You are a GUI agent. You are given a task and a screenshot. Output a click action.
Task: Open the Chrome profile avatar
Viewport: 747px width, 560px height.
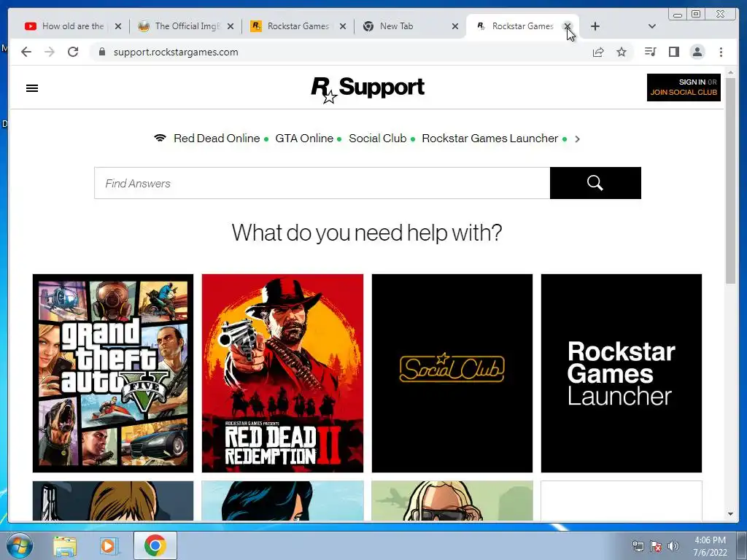(697, 52)
